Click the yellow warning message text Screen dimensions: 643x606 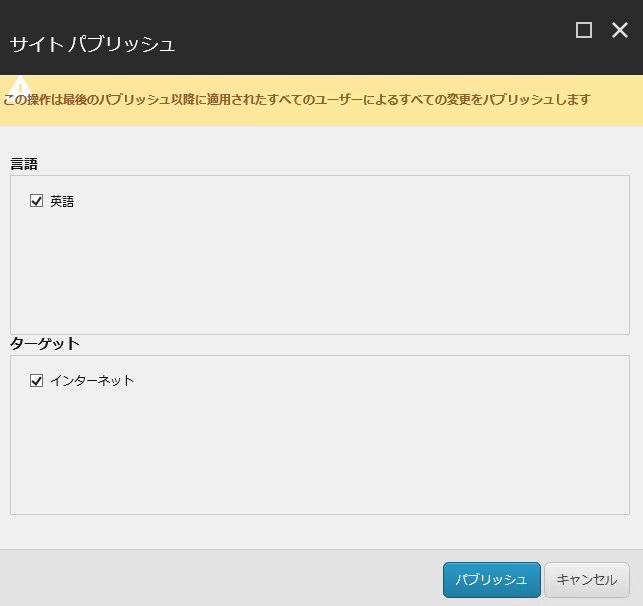tap(297, 100)
